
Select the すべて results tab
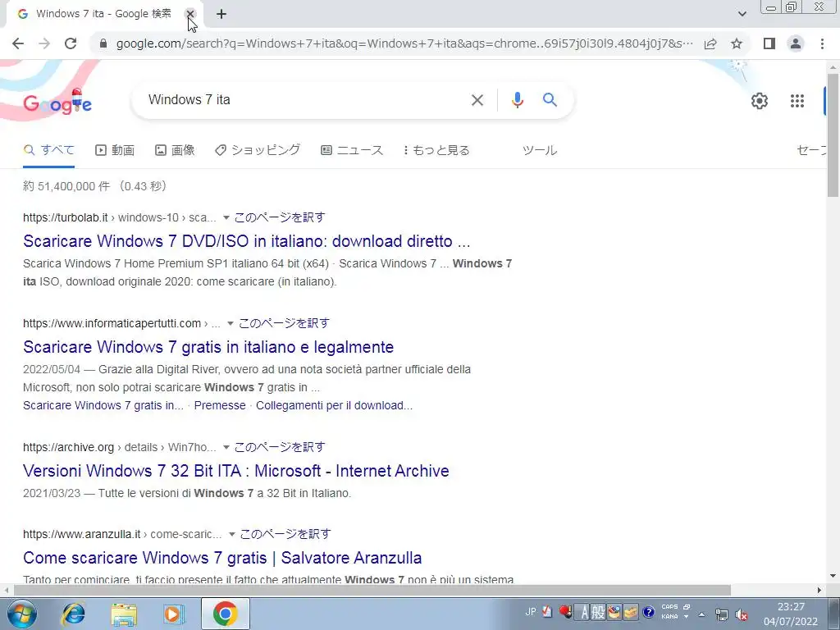(x=48, y=150)
